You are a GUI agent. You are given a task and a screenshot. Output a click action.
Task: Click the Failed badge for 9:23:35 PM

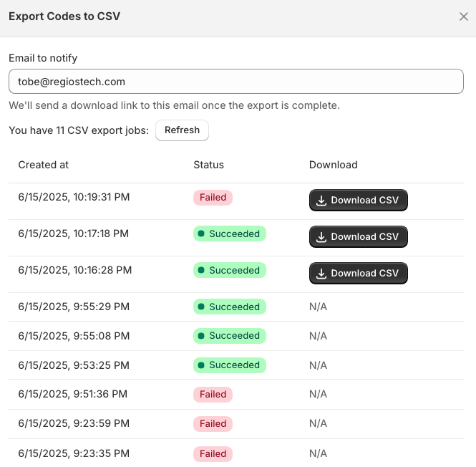click(213, 453)
